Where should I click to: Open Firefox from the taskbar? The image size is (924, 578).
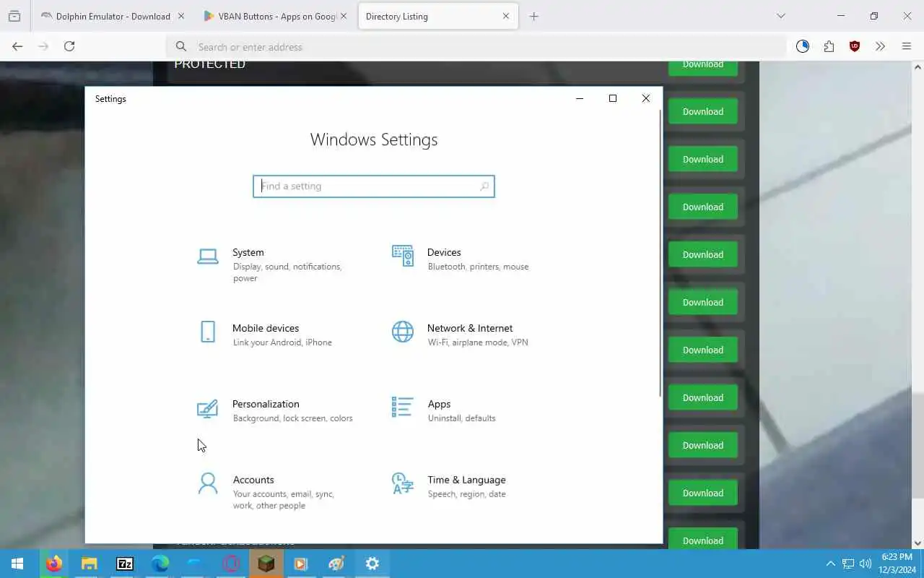pos(53,564)
